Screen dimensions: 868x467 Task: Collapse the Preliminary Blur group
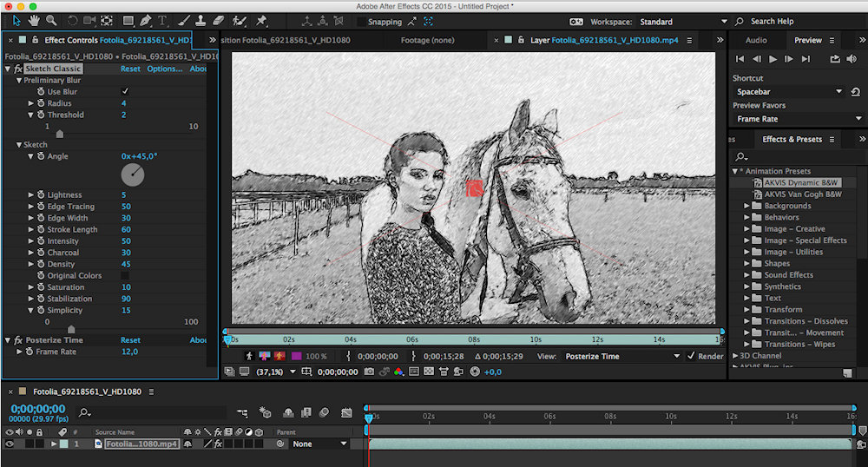point(19,80)
